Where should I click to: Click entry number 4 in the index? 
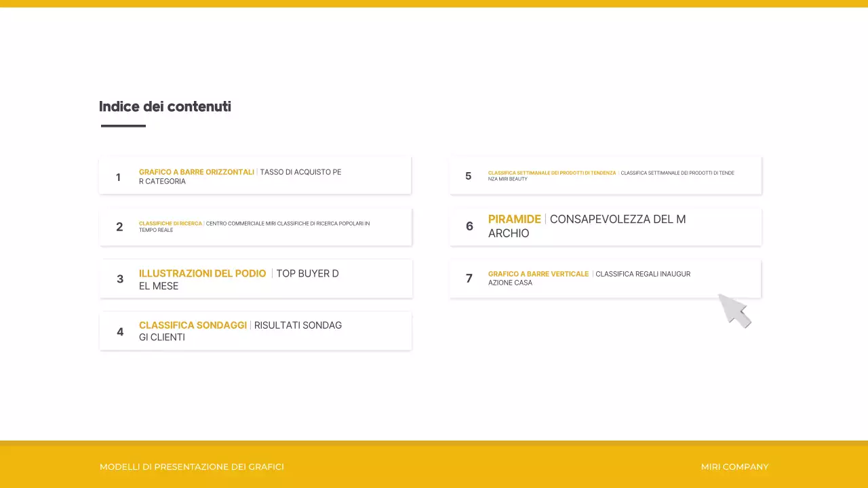120,331
